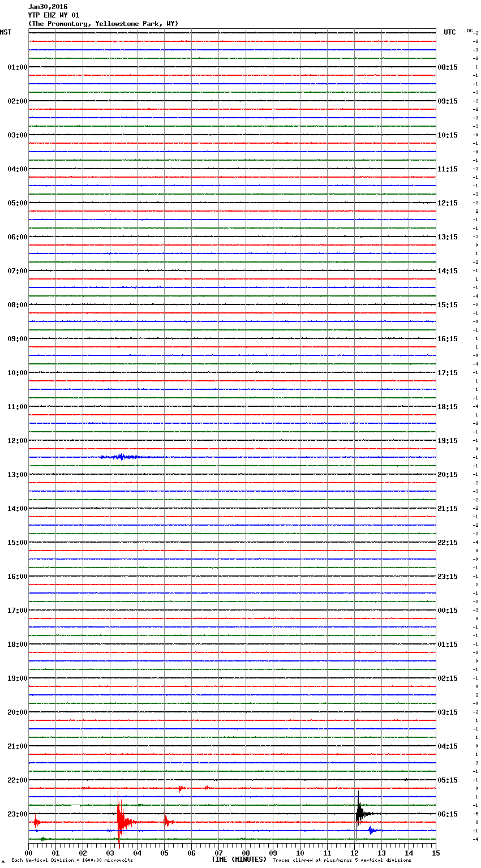The image size is (481, 868).
Task: Click the 06:15 UTC time label
Action: click(x=448, y=814)
